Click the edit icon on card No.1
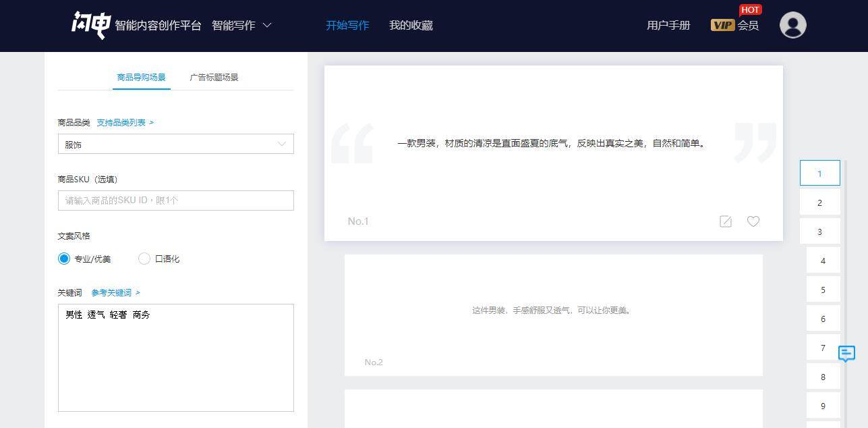Screen dimensions: 868x428 coord(726,221)
